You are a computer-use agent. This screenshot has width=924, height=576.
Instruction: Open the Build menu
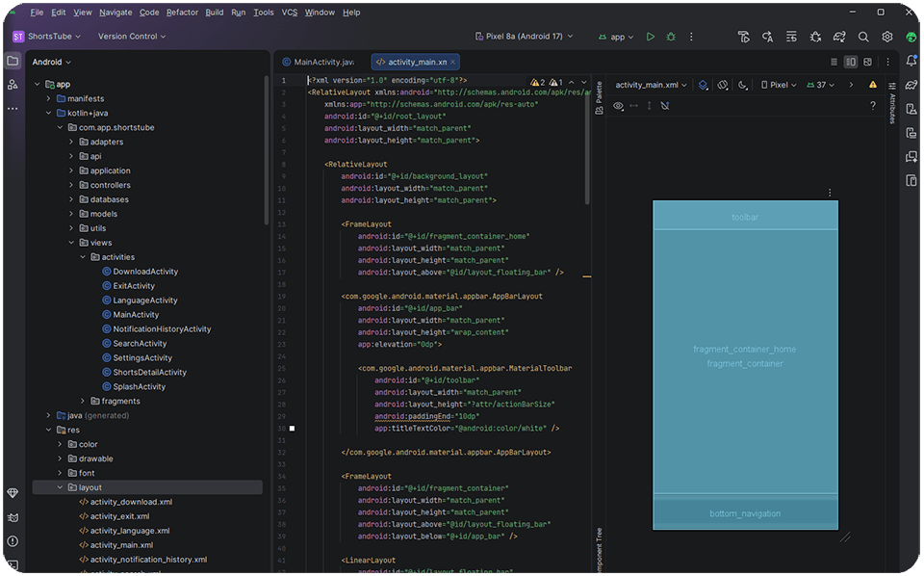click(x=215, y=13)
